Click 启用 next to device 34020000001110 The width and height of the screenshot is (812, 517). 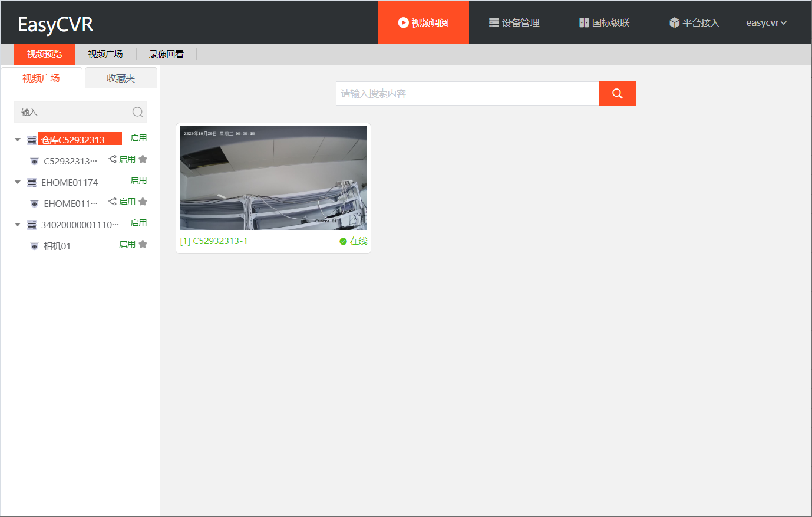pos(138,223)
